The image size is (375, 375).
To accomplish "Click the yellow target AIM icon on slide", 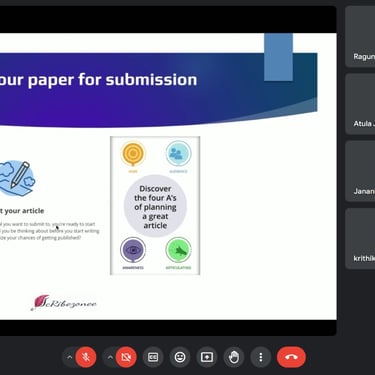I will pos(133,154).
